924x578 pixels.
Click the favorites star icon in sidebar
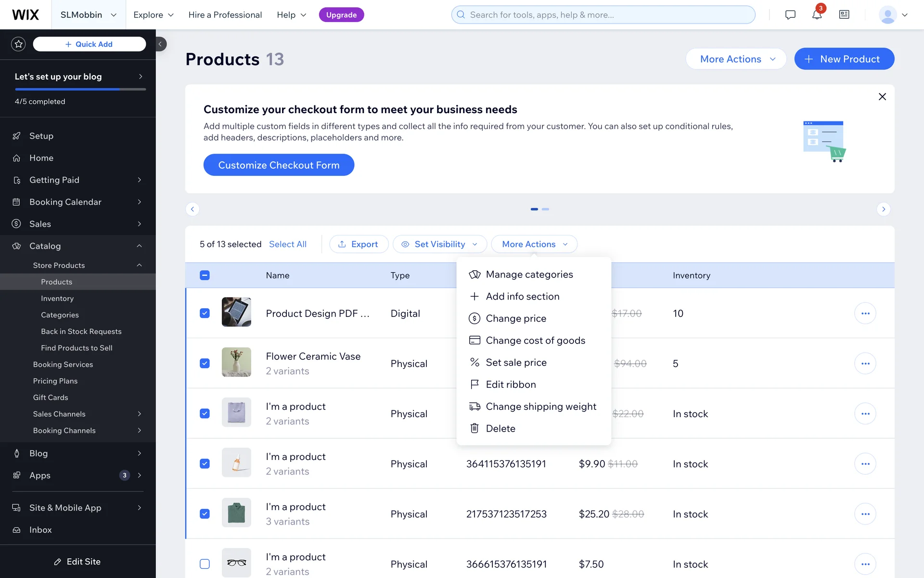[x=18, y=44]
